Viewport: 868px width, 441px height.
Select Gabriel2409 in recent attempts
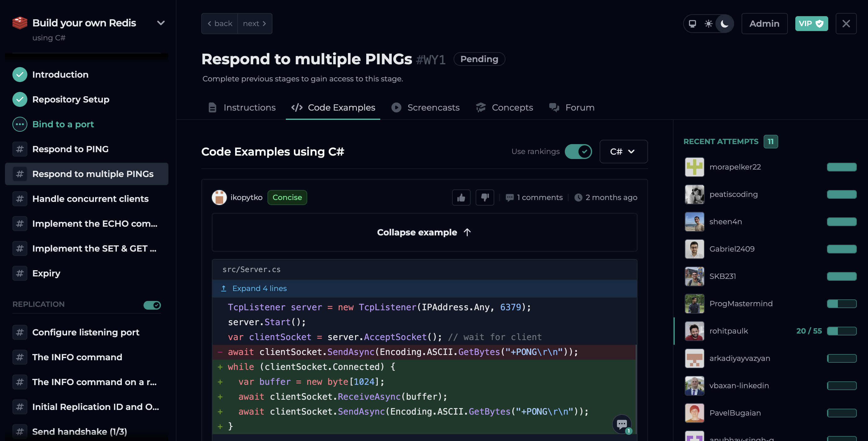click(x=770, y=249)
